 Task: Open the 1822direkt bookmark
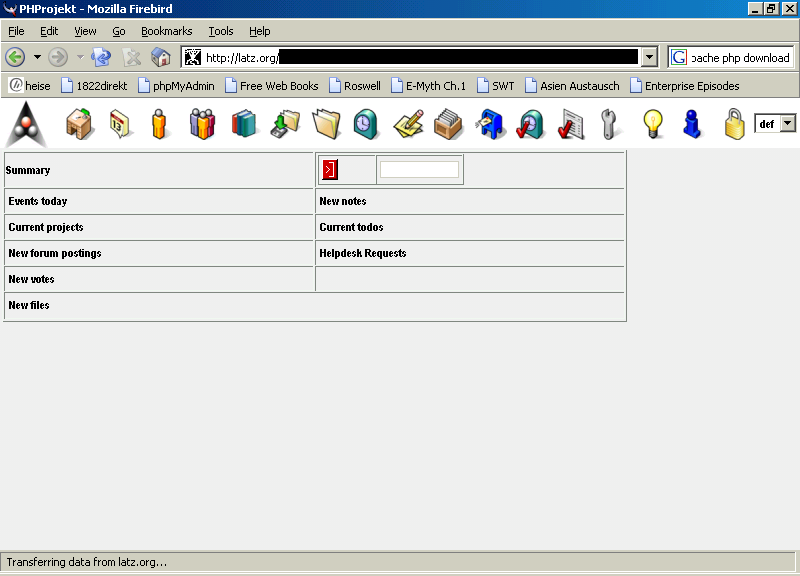[x=94, y=86]
